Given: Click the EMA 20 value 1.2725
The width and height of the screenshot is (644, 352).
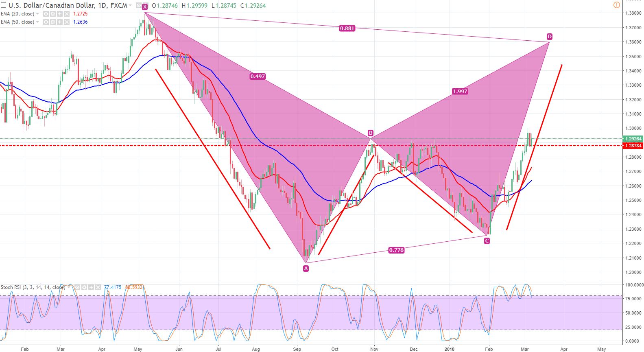Looking at the screenshot, I should [x=80, y=14].
